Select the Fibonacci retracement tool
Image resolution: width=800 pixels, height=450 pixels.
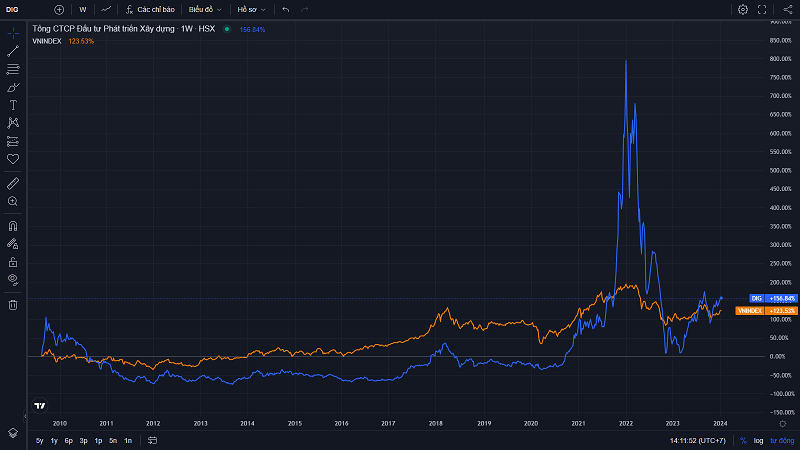13,69
